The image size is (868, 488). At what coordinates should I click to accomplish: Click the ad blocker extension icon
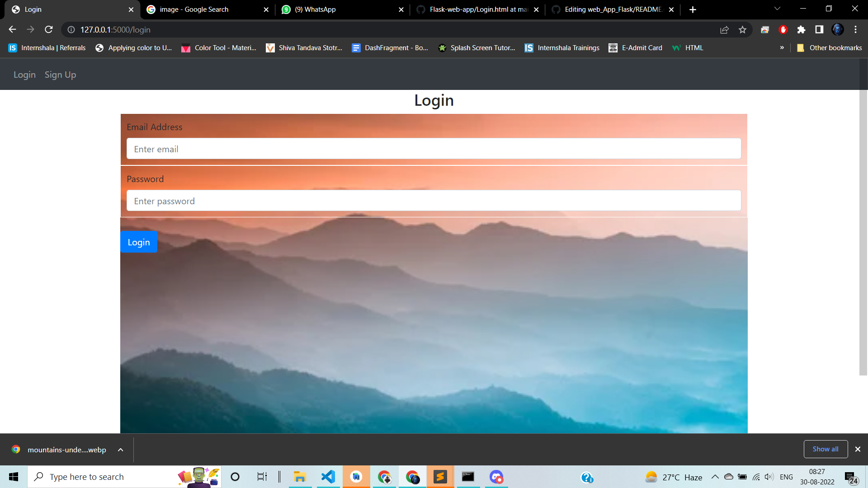click(783, 29)
